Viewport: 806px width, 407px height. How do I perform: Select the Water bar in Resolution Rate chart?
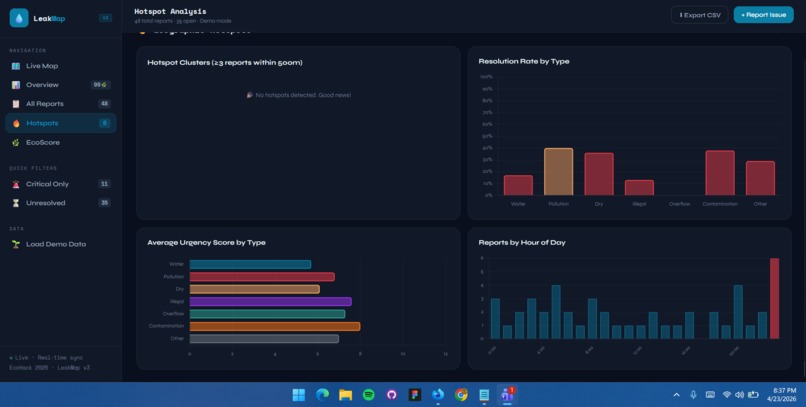(x=518, y=186)
